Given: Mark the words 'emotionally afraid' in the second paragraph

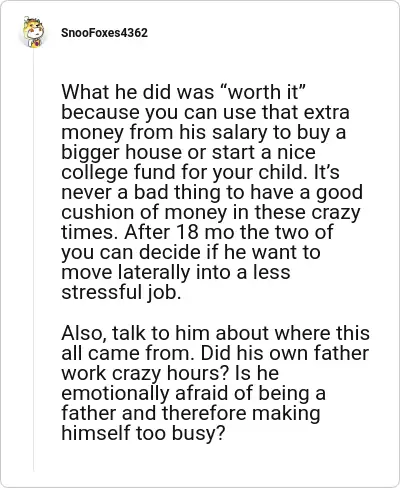Looking at the screenshot, I should (145, 393).
